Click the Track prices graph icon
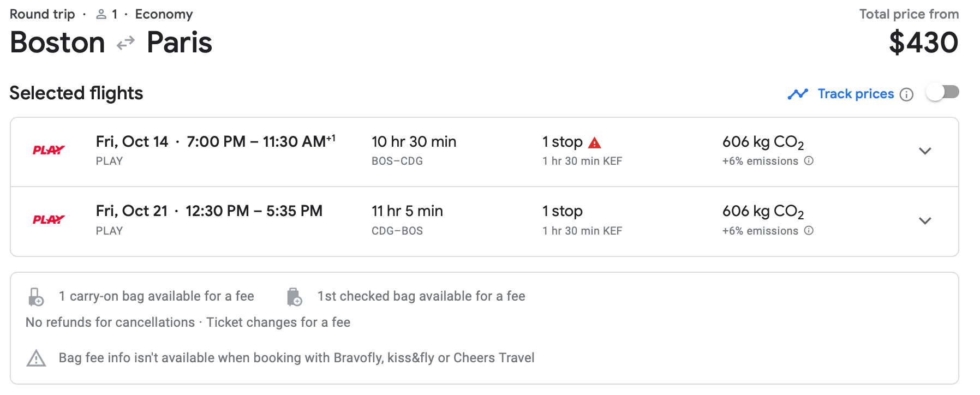 pyautogui.click(x=798, y=94)
